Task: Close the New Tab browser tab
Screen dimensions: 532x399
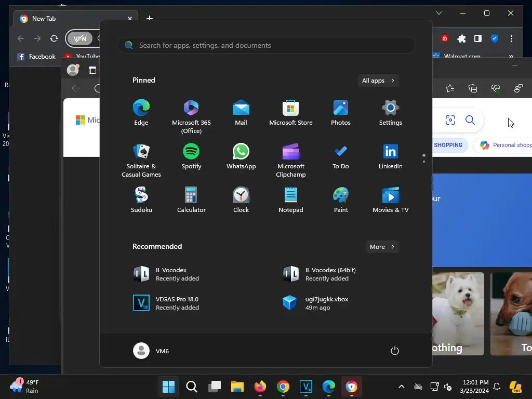Action: point(129,19)
